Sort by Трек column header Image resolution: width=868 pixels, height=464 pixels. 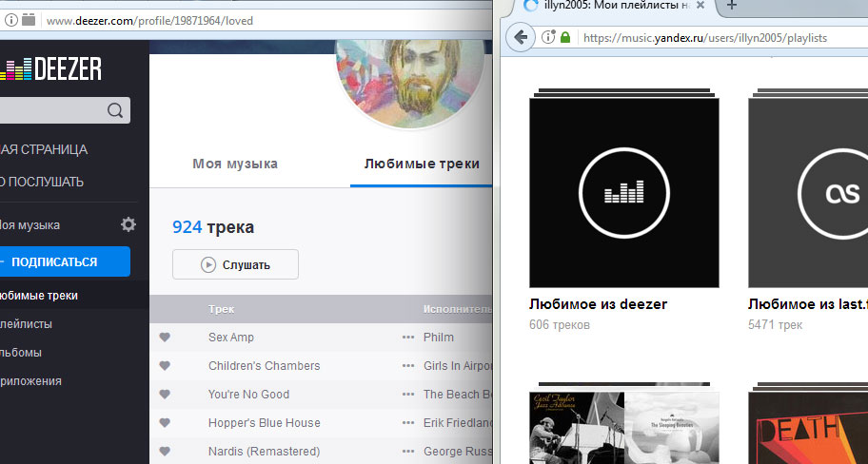[222, 309]
